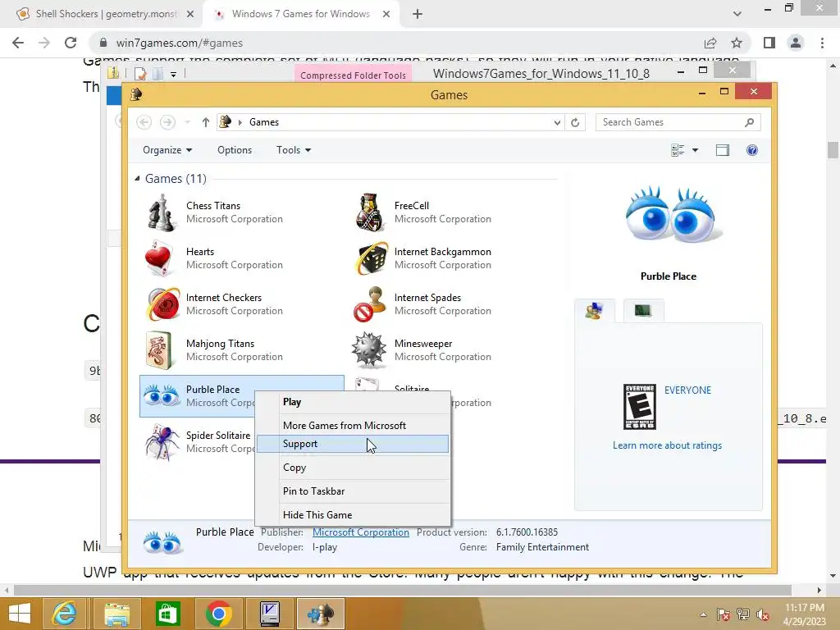
Task: Expand the address bar history dropdown
Action: point(557,123)
